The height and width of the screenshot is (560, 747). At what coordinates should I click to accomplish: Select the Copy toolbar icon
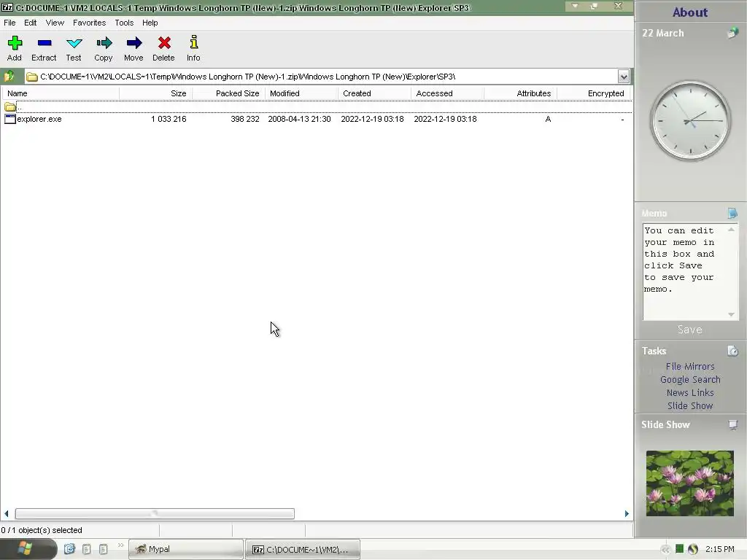[x=104, y=43]
